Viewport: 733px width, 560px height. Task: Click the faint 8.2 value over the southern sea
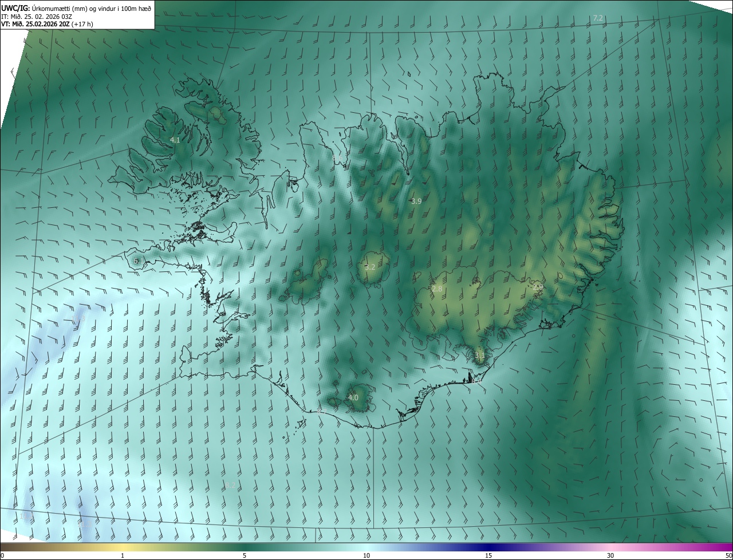click(230, 486)
